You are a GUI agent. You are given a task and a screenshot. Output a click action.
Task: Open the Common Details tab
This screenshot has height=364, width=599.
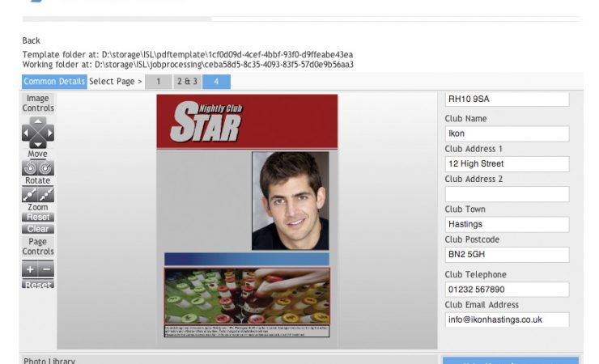[54, 82]
